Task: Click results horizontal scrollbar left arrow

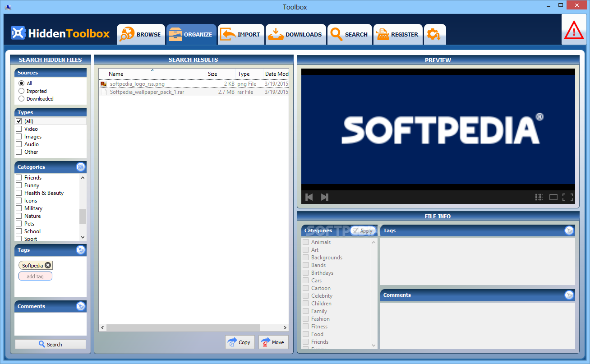Action: coord(102,327)
